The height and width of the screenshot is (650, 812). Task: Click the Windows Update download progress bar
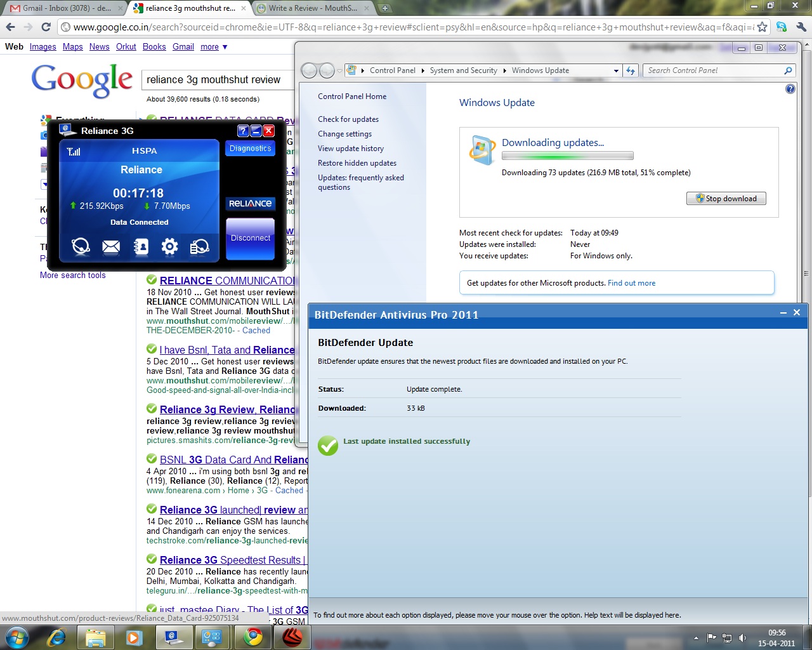568,156
